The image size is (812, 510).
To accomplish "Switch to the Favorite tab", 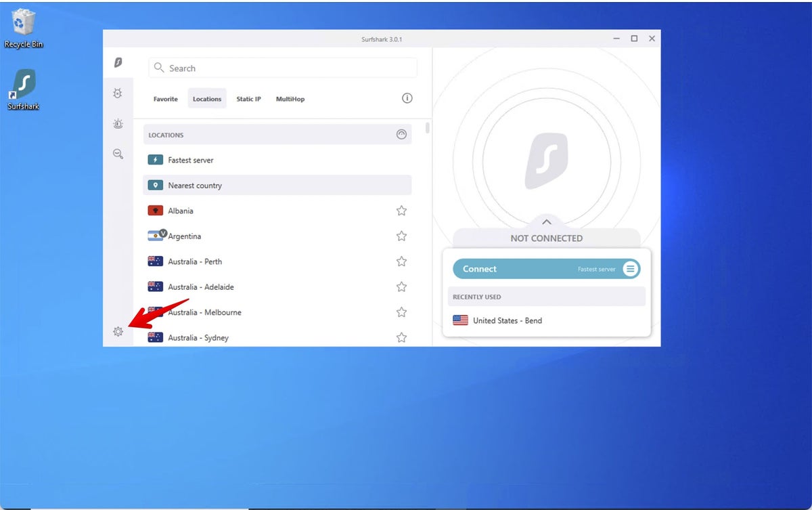I will tap(166, 99).
